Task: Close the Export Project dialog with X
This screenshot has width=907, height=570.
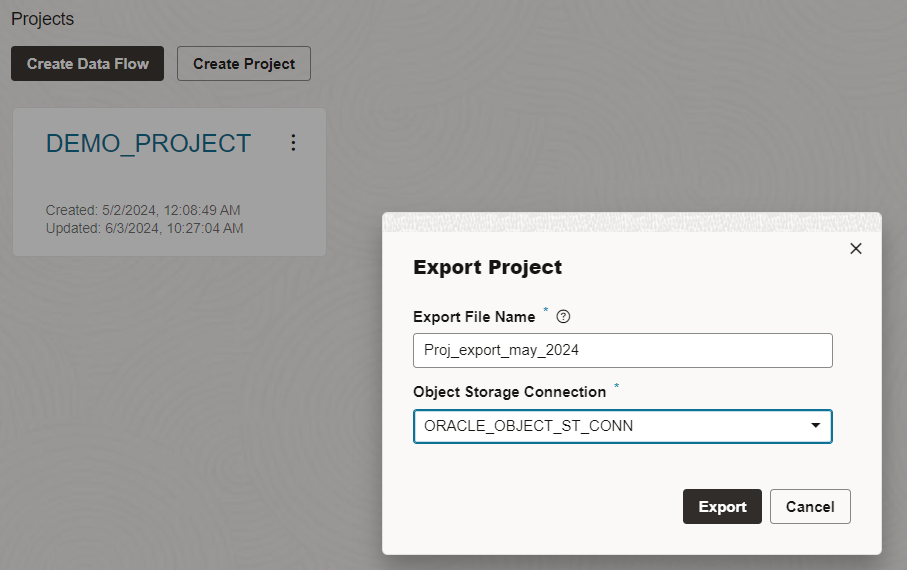Action: 855,248
